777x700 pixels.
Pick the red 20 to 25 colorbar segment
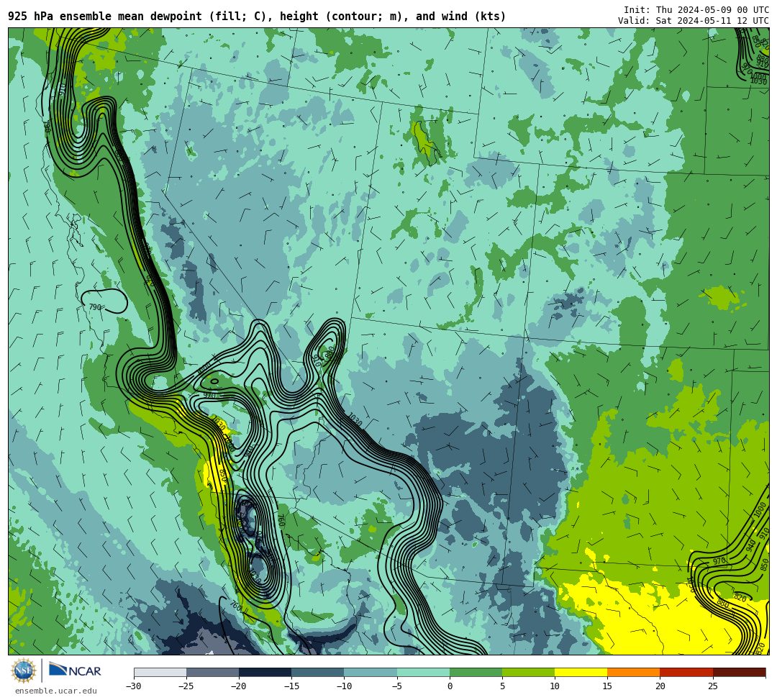[686, 672]
